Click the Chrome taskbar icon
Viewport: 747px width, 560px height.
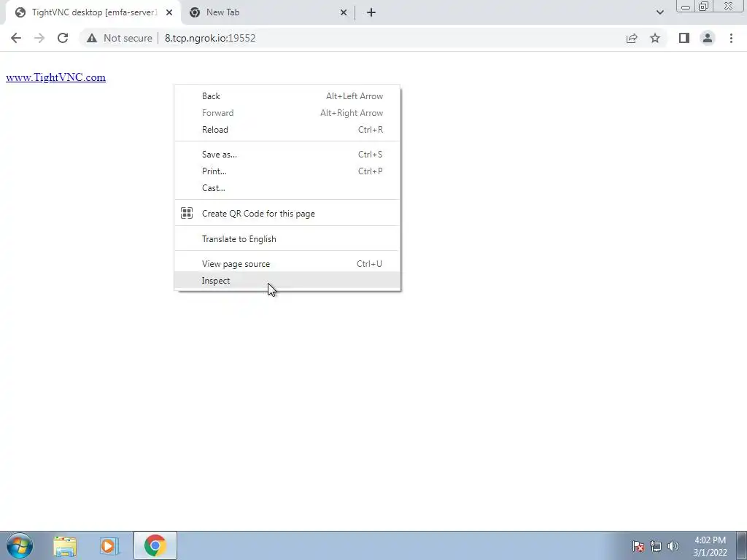click(155, 545)
